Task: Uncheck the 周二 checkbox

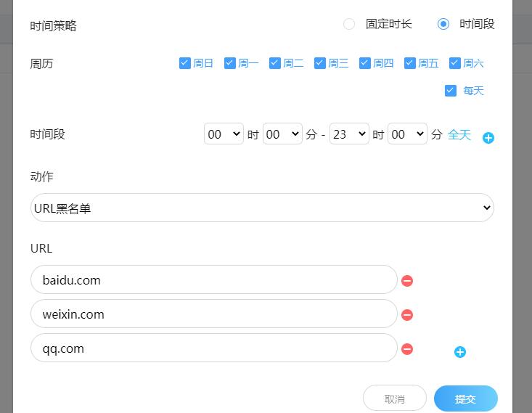Action: pyautogui.click(x=275, y=63)
